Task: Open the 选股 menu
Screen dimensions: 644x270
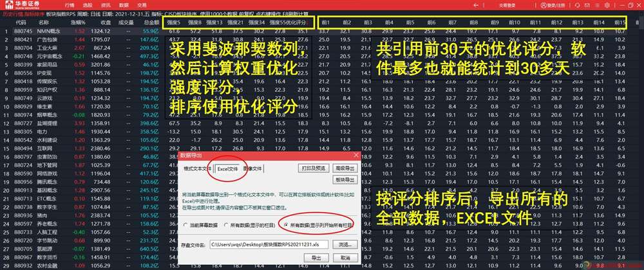Action: tap(88, 5)
